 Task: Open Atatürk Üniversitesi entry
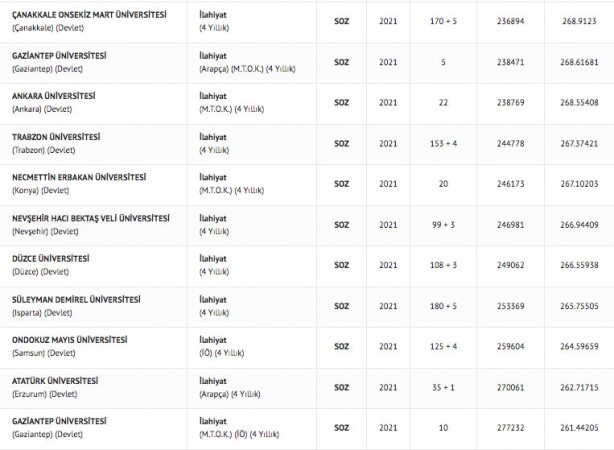[x=54, y=381]
